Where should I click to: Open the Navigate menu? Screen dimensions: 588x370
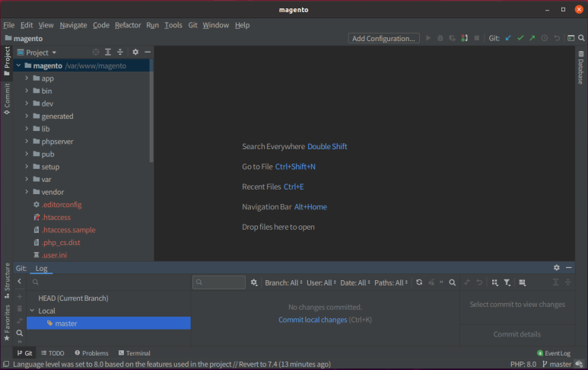point(73,25)
